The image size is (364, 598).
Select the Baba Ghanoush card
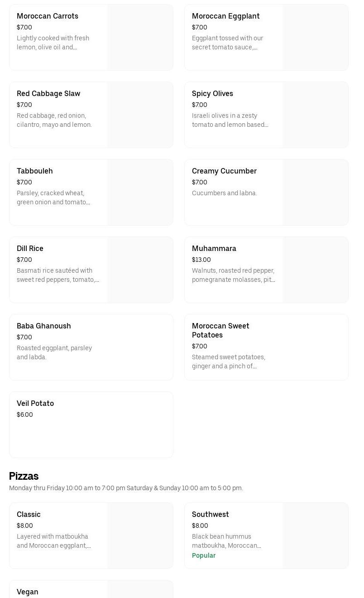point(91,347)
